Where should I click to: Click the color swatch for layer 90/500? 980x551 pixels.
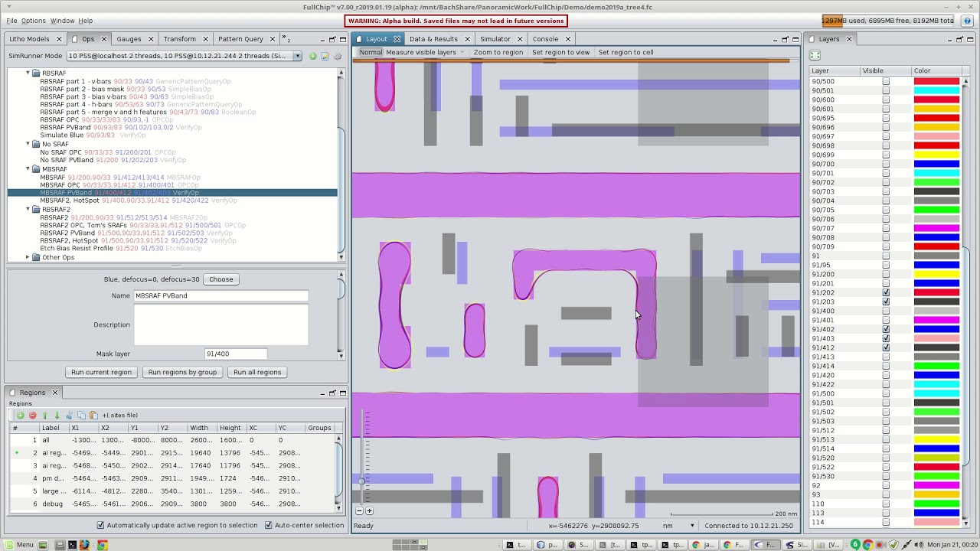pos(936,81)
